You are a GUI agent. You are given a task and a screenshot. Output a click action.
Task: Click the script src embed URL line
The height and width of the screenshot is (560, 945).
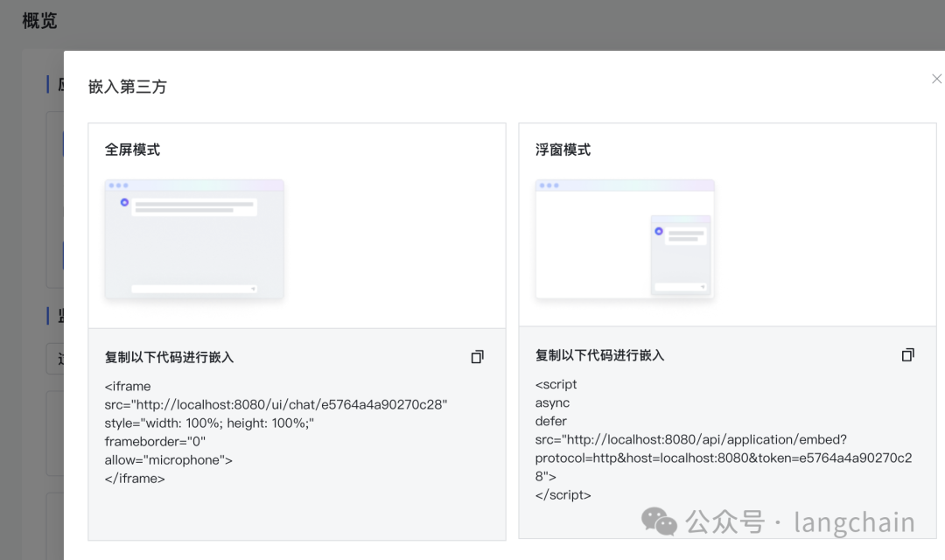[690, 439]
